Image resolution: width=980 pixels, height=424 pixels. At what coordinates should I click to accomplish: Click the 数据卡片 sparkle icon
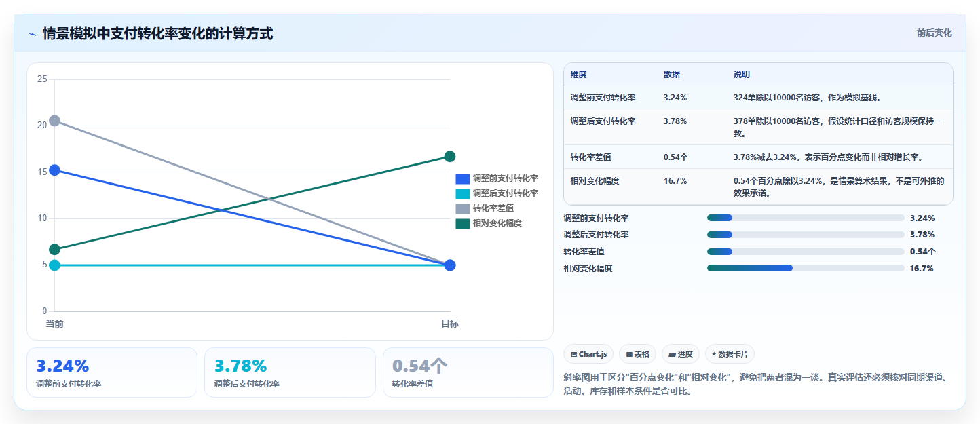tap(715, 354)
